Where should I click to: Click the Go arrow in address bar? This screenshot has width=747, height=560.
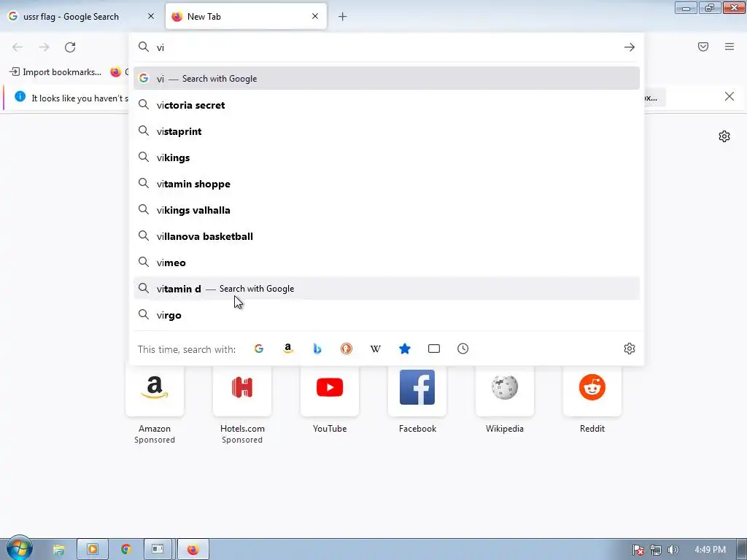click(x=630, y=47)
